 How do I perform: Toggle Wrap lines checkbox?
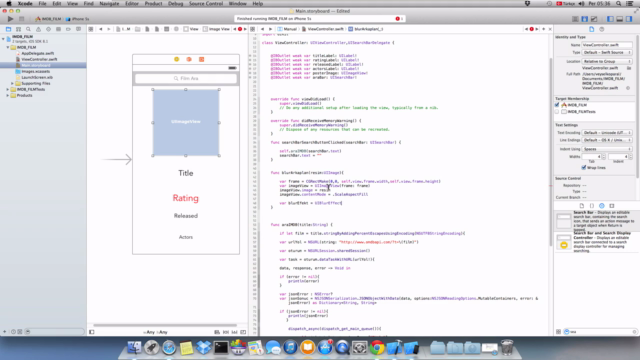point(584,168)
